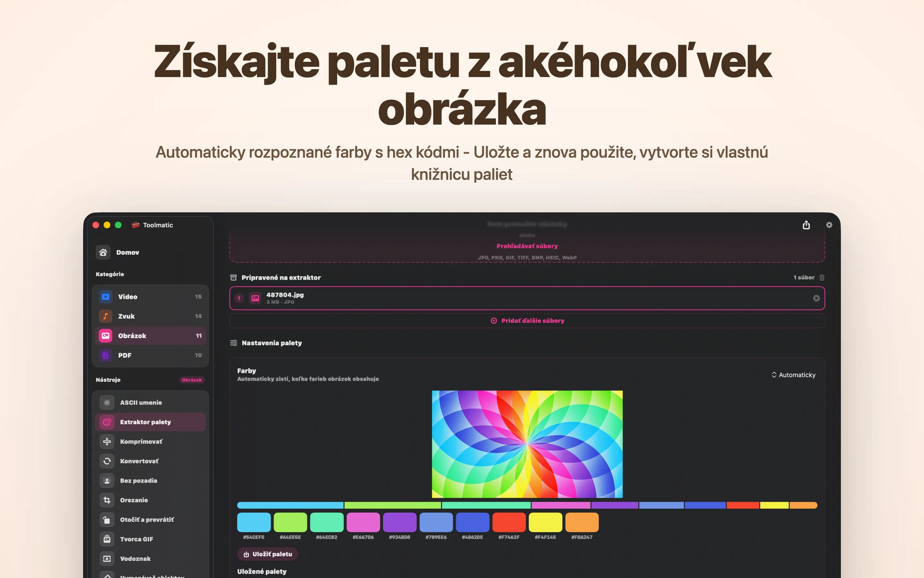Open the Bez pozadia background remover icon
This screenshot has width=924, height=578.
107,480
